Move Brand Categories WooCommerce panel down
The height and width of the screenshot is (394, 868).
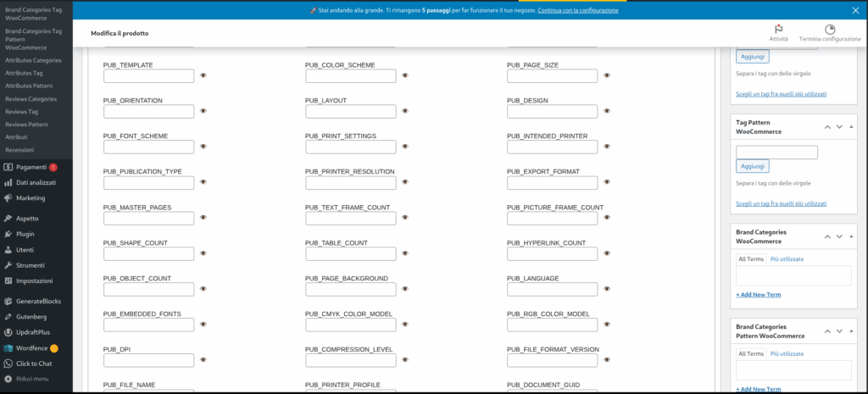[x=839, y=236]
